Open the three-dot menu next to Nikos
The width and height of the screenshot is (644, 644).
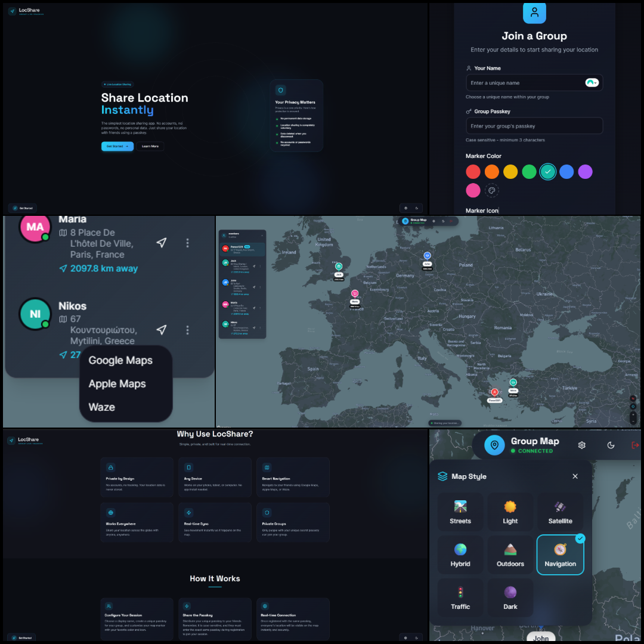(x=187, y=330)
